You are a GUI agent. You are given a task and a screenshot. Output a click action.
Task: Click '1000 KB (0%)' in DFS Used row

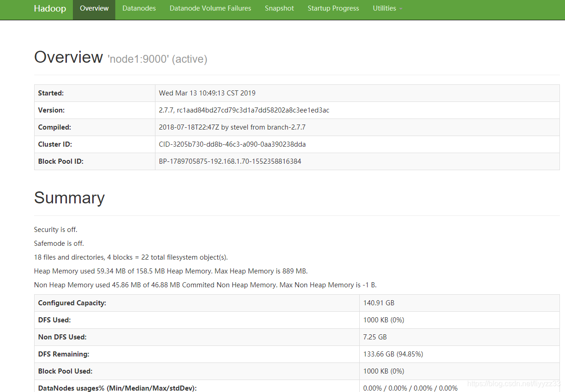pos(384,320)
